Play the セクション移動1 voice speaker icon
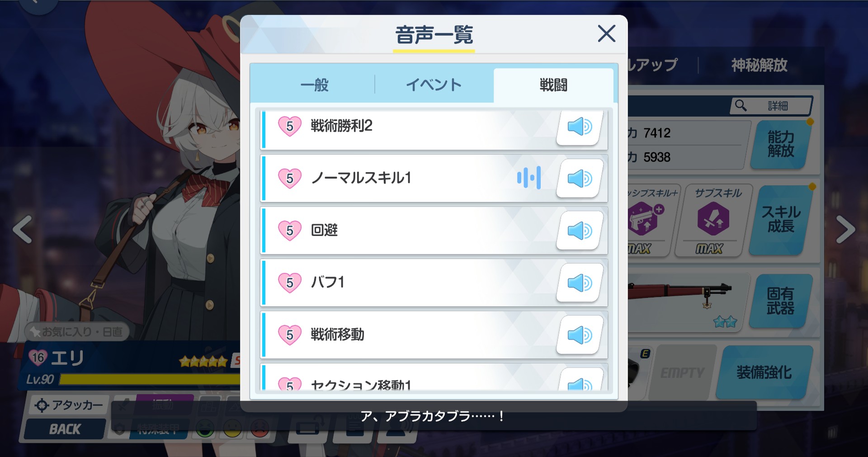 pyautogui.click(x=580, y=381)
